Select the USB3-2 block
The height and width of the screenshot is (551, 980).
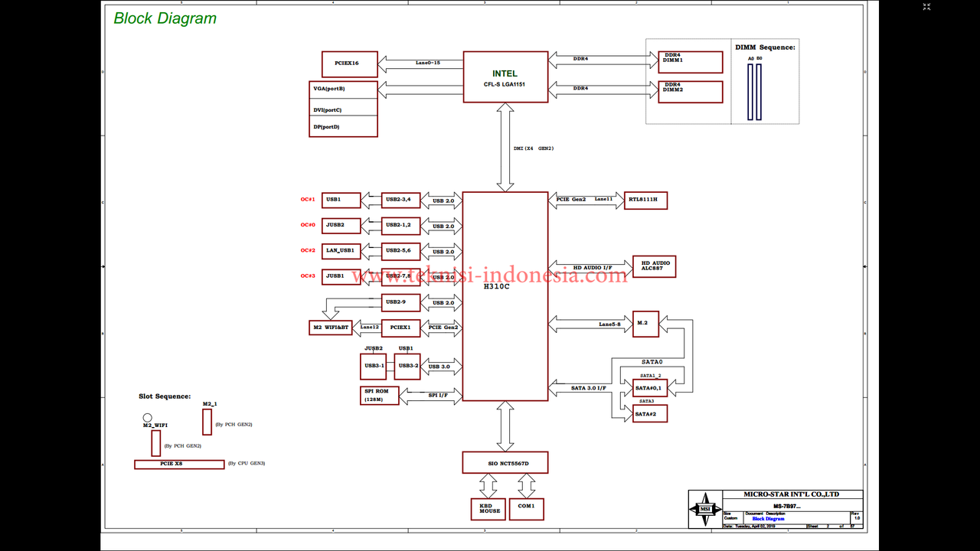point(407,366)
